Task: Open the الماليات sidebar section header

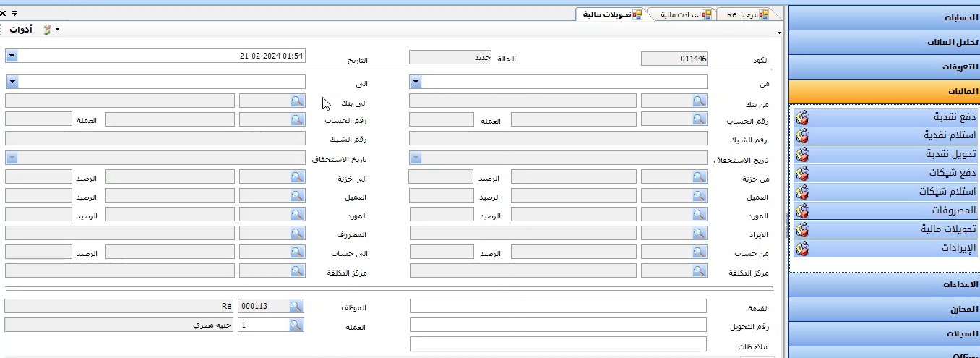Action: click(x=884, y=91)
